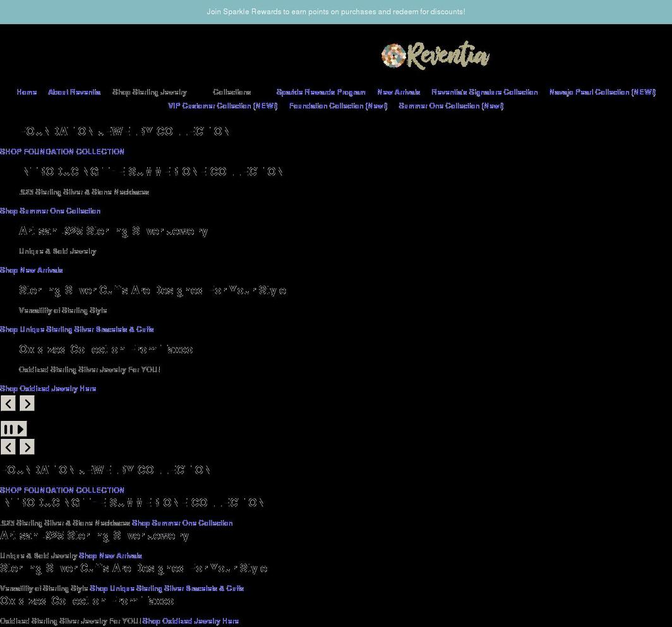
Task: Click standalone Shop Unique Sterling Silver Bracelets & Cuffs link
Action: [x=76, y=329]
